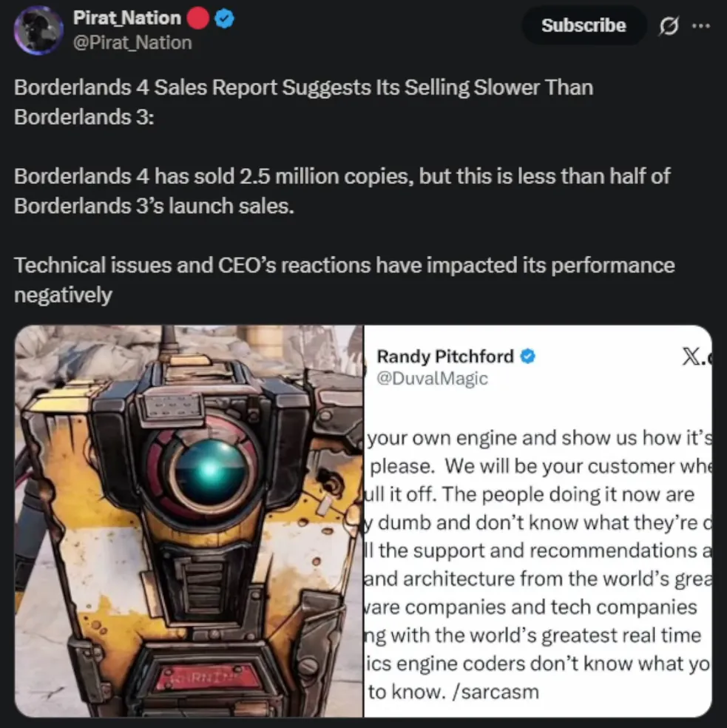The image size is (727, 728).
Task: Open the Pirat_Nation profile avatar
Action: pos(38,30)
